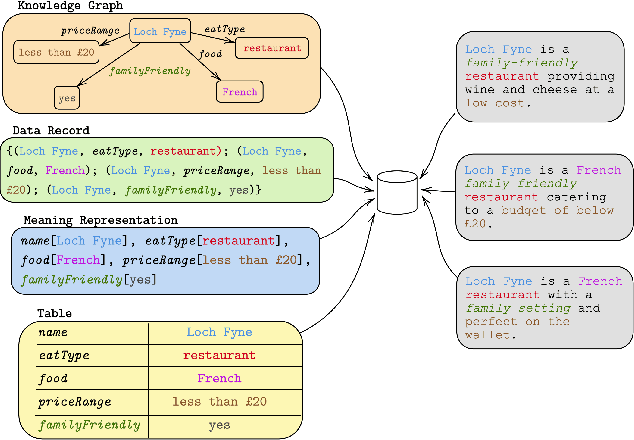Click the text box ending 'perfect on the wallet'
Screen dimensions: 634x440
point(544,308)
